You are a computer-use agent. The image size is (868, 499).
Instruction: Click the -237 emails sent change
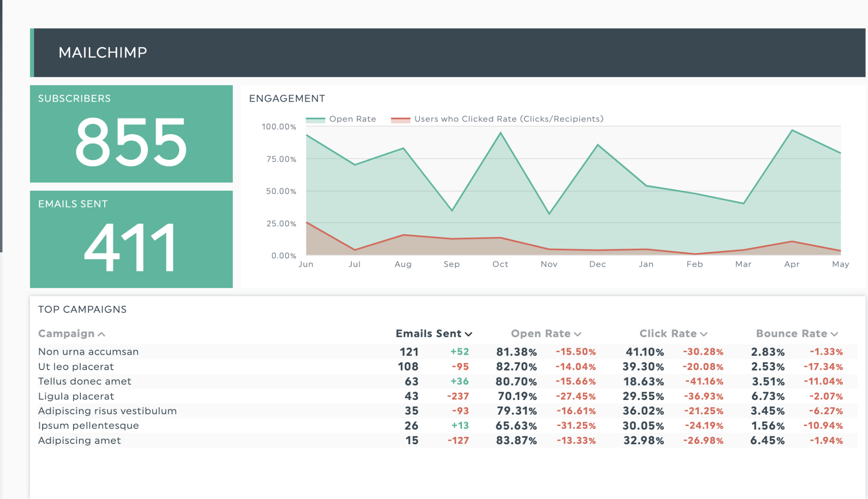pyautogui.click(x=458, y=396)
